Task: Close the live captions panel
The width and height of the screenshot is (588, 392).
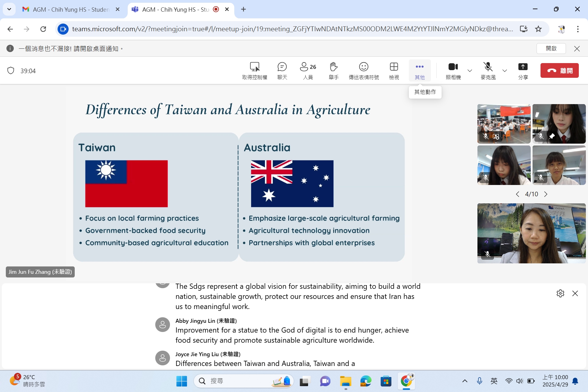Action: pos(575,293)
